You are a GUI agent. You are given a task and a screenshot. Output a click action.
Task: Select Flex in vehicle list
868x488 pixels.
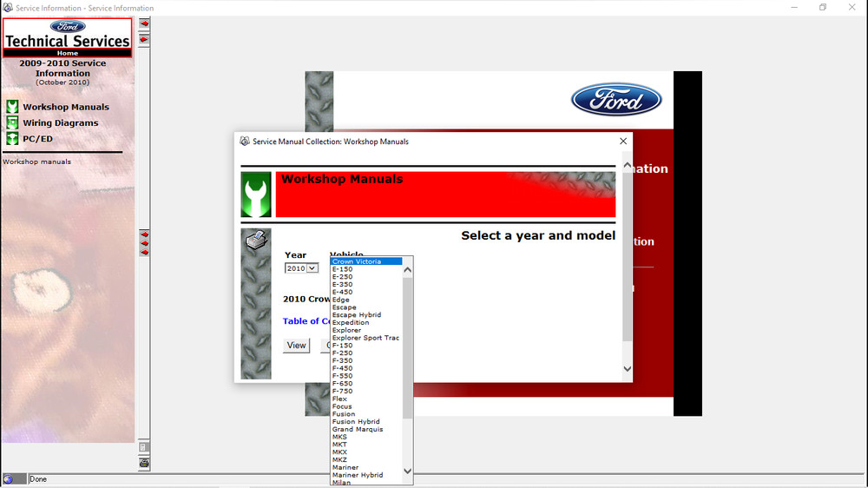coord(366,399)
